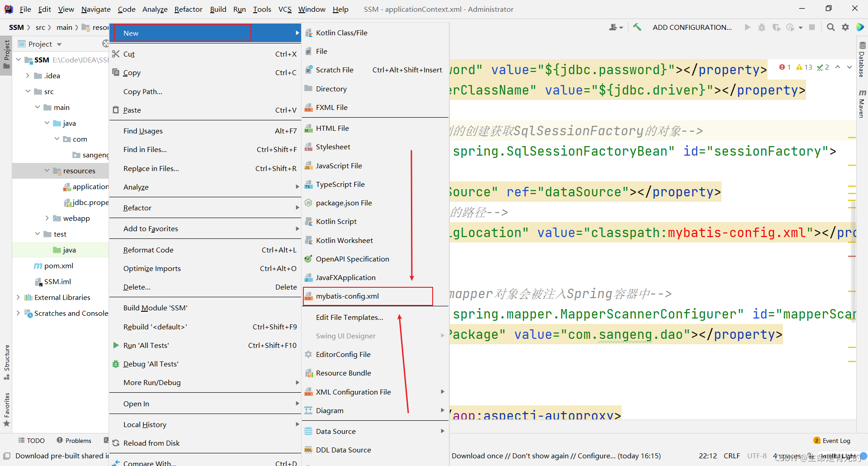Open the TODO tool window tab
This screenshot has width=868, height=466.
[31, 441]
